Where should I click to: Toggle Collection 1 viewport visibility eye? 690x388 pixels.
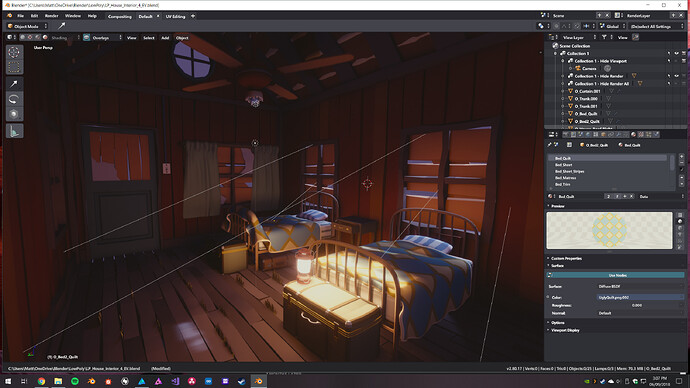point(676,53)
